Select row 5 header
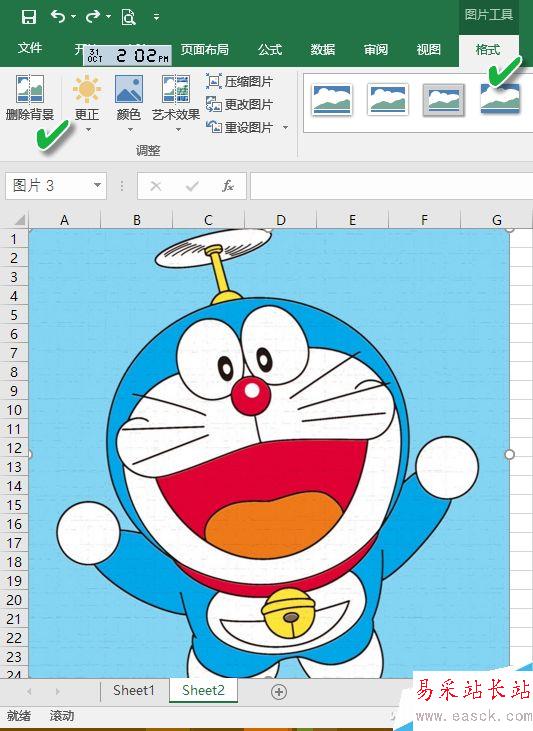 [14, 315]
